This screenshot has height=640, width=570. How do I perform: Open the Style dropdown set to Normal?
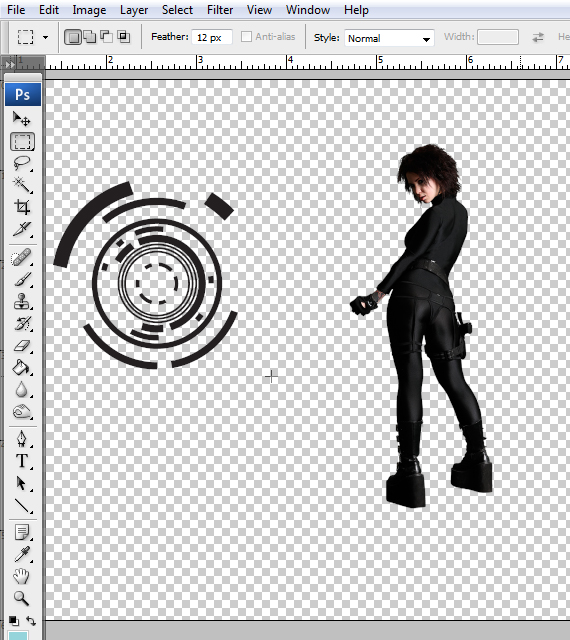[389, 38]
